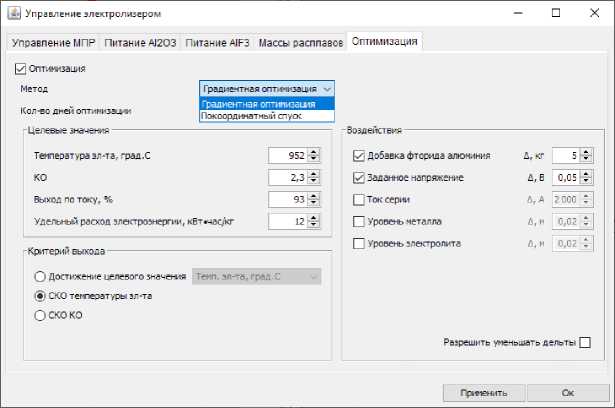Click the Заданное напряжение delta field 0,05
The height and width of the screenshot is (408, 615).
tap(566, 178)
